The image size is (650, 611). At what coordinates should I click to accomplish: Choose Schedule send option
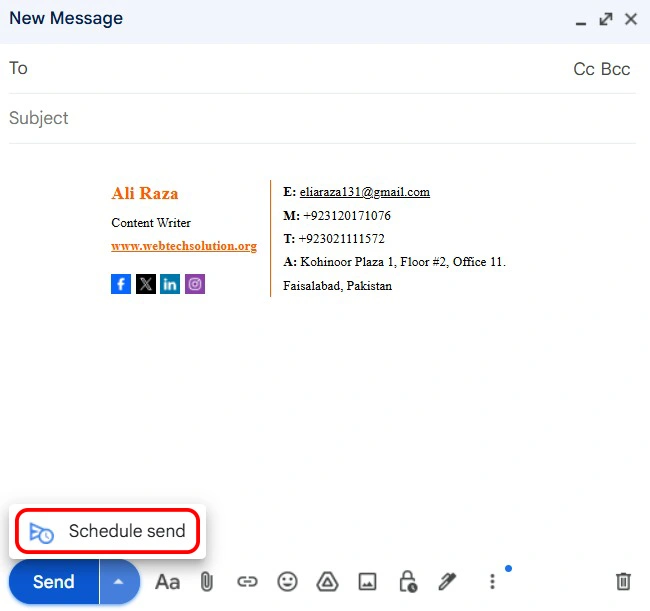(x=107, y=531)
